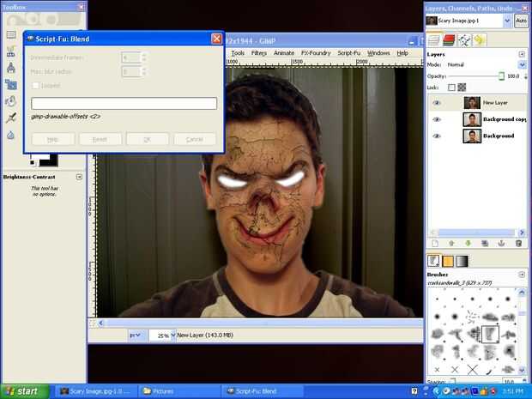Switch to the Undo History tab (yellow arrow)

click(479, 40)
